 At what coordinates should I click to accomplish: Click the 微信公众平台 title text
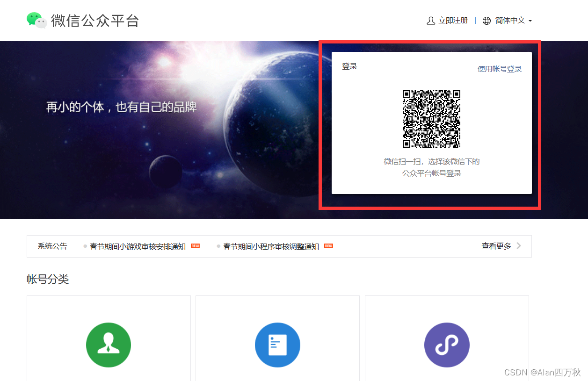[95, 21]
